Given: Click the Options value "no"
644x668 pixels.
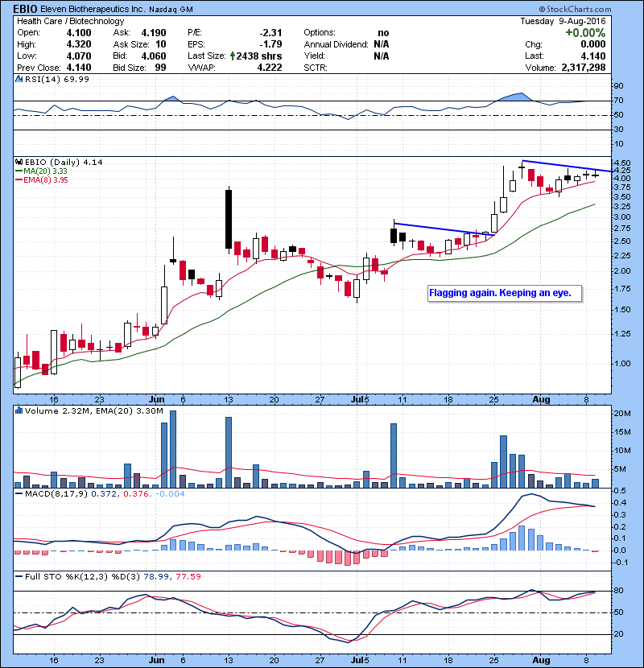Looking at the screenshot, I should coord(383,33).
